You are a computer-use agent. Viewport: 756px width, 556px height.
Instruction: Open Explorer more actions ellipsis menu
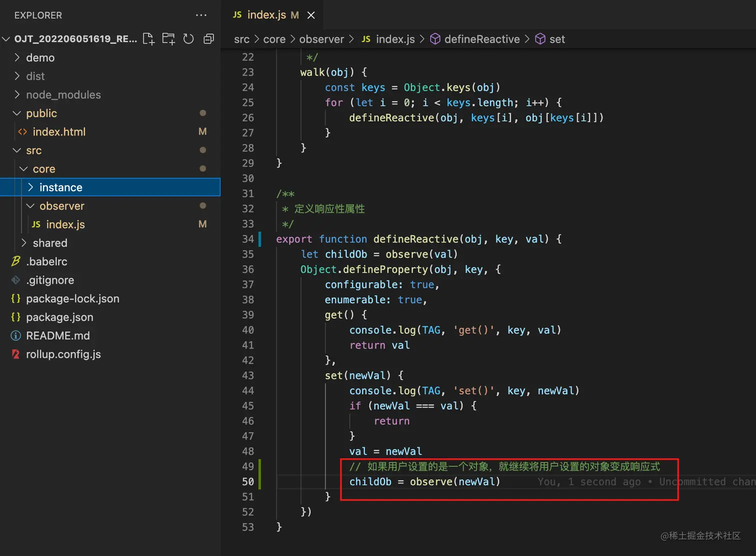(x=201, y=15)
